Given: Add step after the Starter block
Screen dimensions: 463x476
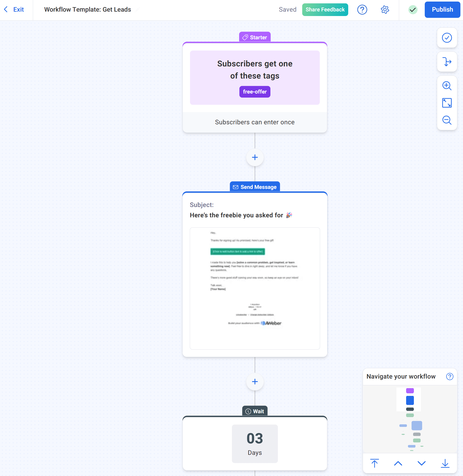Looking at the screenshot, I should [255, 157].
